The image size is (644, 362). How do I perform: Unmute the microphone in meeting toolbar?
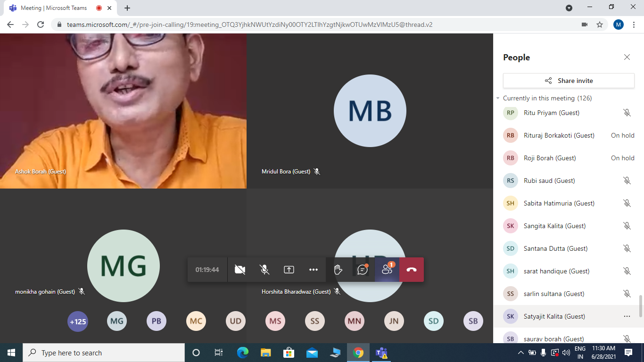tap(264, 270)
